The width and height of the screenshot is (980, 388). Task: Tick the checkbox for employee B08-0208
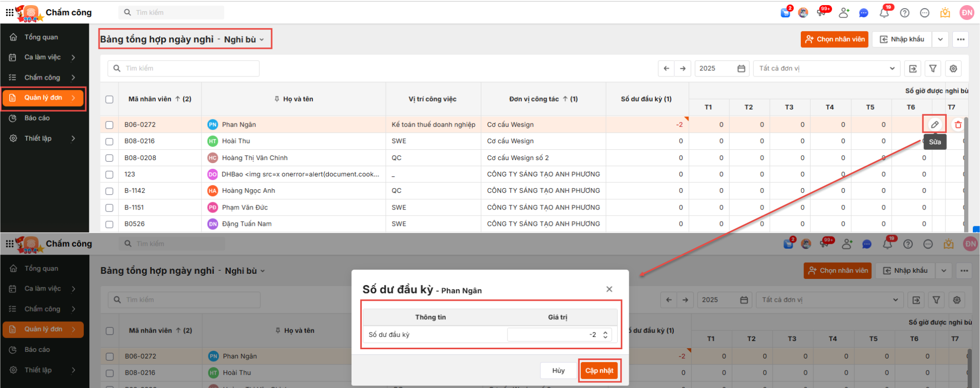point(109,158)
